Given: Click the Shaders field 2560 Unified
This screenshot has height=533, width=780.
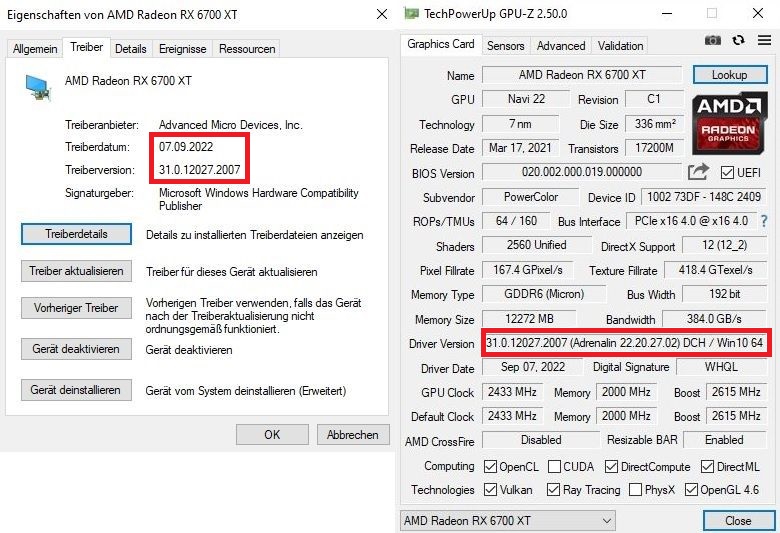Looking at the screenshot, I should click(537, 245).
